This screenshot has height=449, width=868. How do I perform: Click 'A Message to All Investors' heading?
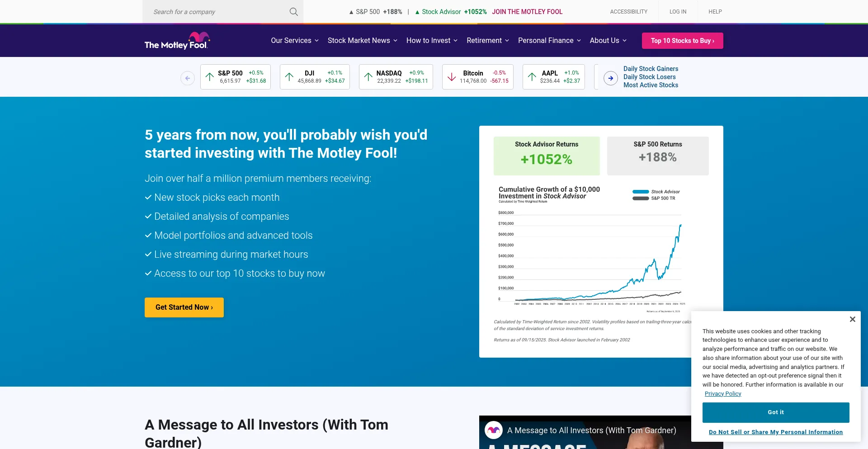pos(266,433)
